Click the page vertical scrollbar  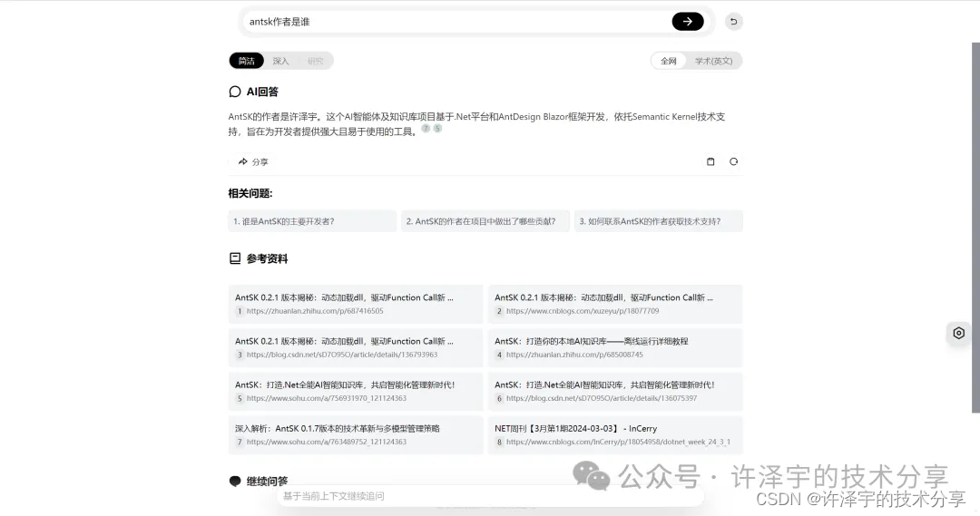click(975, 228)
